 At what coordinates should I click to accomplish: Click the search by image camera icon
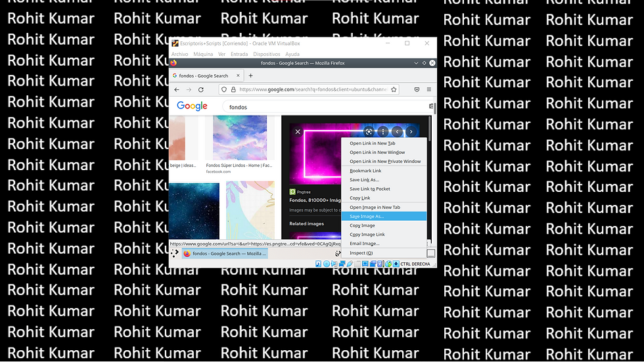[x=431, y=106]
